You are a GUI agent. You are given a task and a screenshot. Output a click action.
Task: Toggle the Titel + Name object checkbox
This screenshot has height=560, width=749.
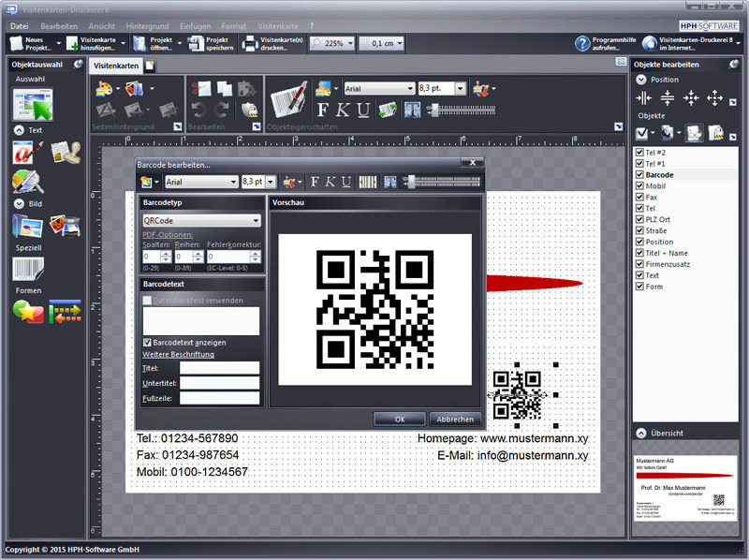[639, 253]
